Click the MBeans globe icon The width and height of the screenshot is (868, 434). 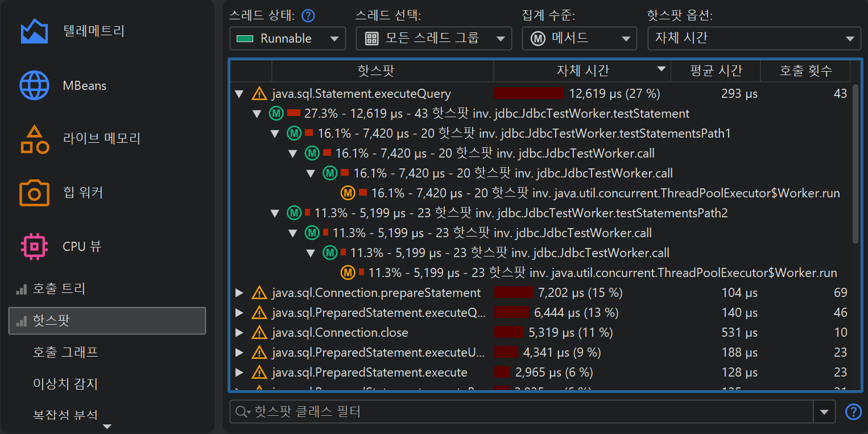coord(34,86)
